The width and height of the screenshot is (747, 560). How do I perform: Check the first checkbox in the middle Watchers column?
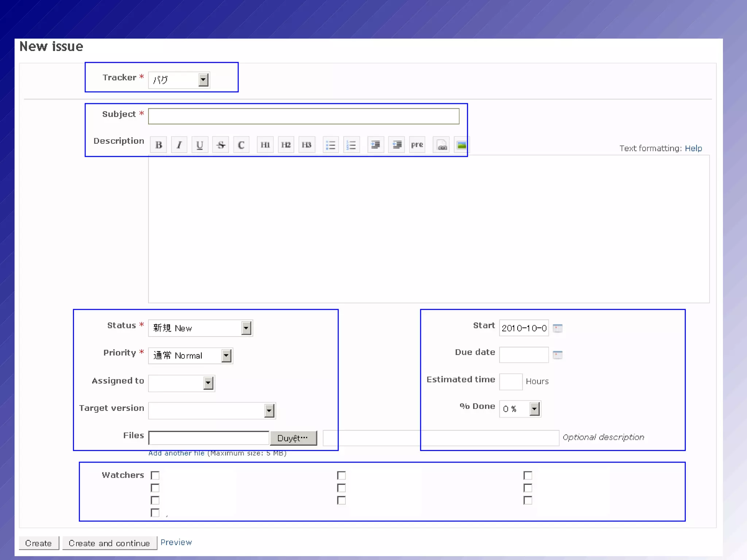(x=341, y=475)
